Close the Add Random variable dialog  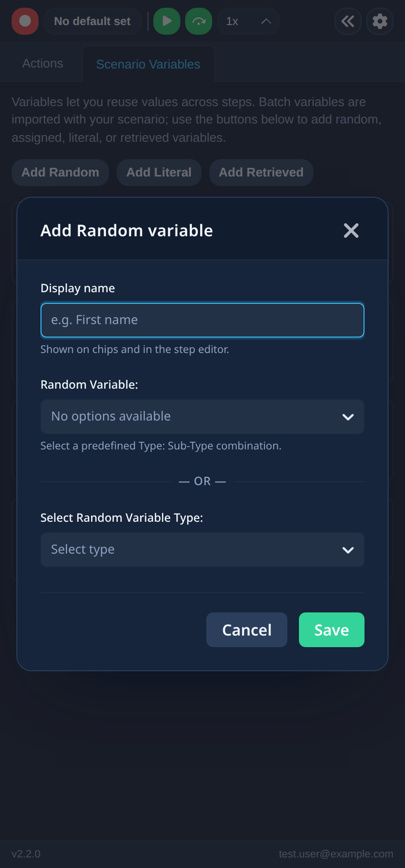[351, 231]
